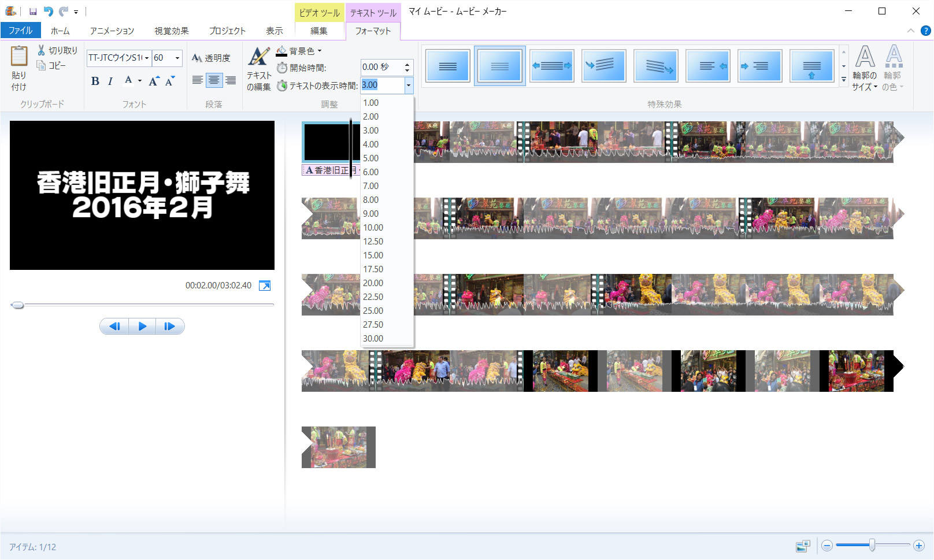
Task: Open full screen preview
Action: pyautogui.click(x=265, y=285)
